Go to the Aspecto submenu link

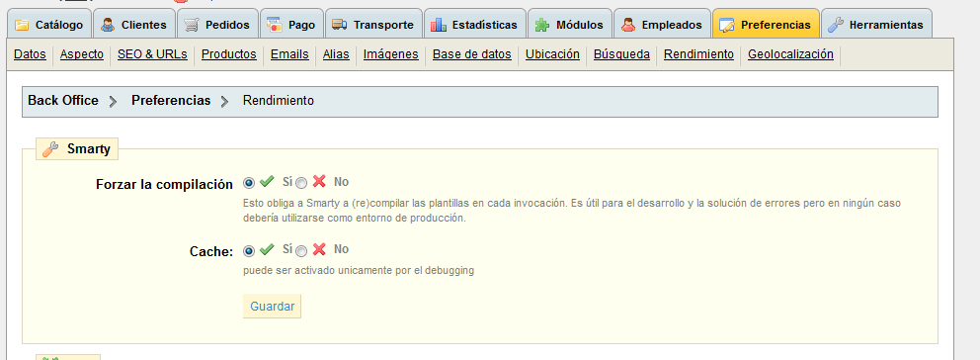(82, 54)
